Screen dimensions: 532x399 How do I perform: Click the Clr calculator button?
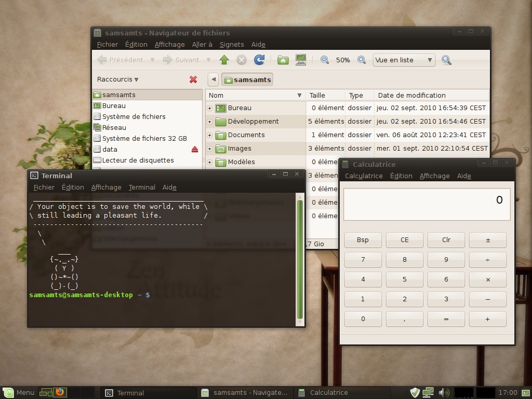[x=446, y=240]
